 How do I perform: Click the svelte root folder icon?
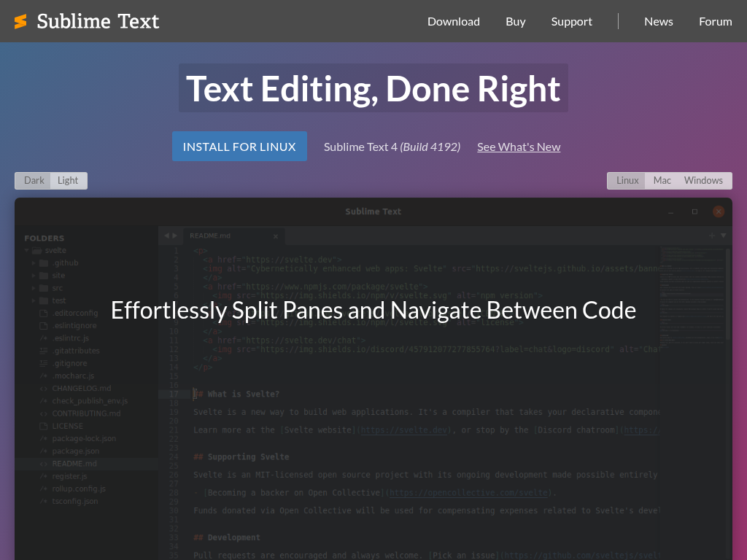36,251
